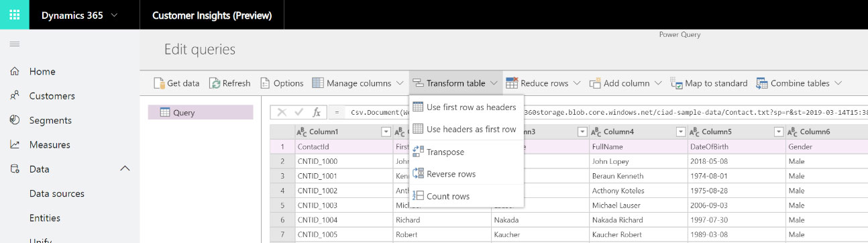Viewport: 868px width, 243px height.
Task: Open the Combine tables dropdown
Action: (836, 83)
